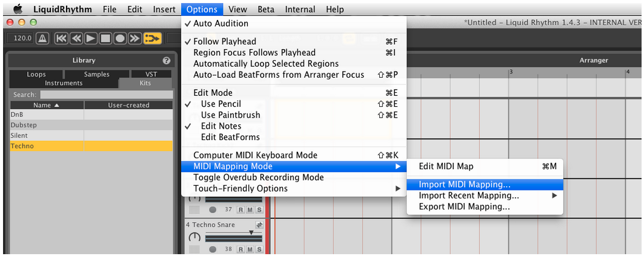
Task: Solo Techno Snare track with S button
Action: 259,249
